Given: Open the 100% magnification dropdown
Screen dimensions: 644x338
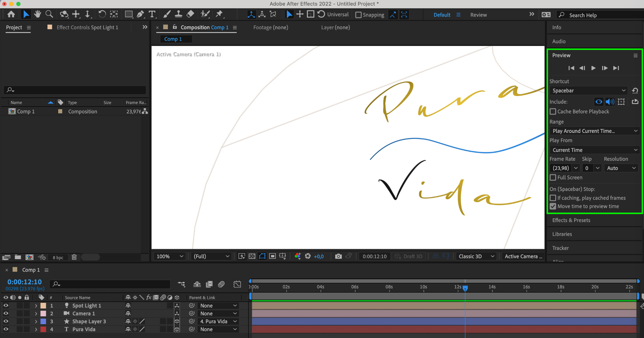Looking at the screenshot, I should [170, 256].
